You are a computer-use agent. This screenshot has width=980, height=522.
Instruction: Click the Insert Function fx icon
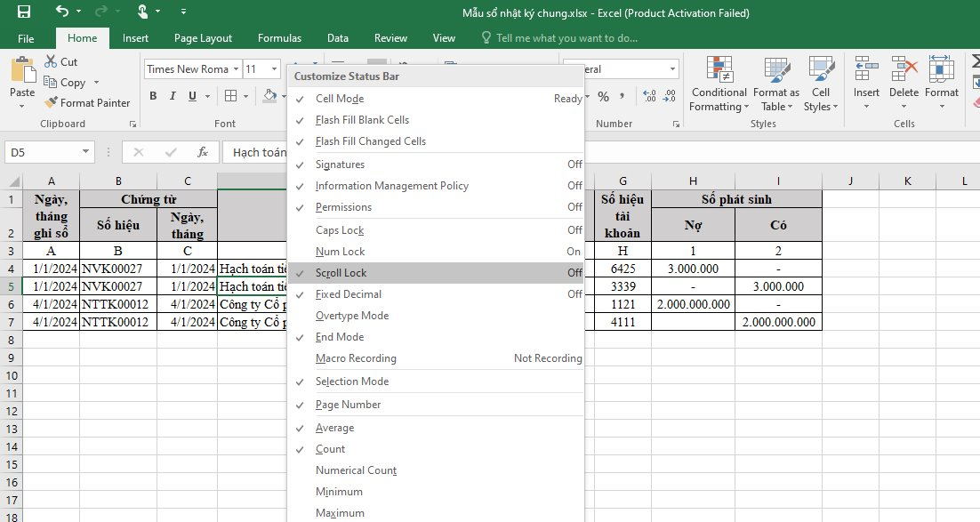click(202, 152)
